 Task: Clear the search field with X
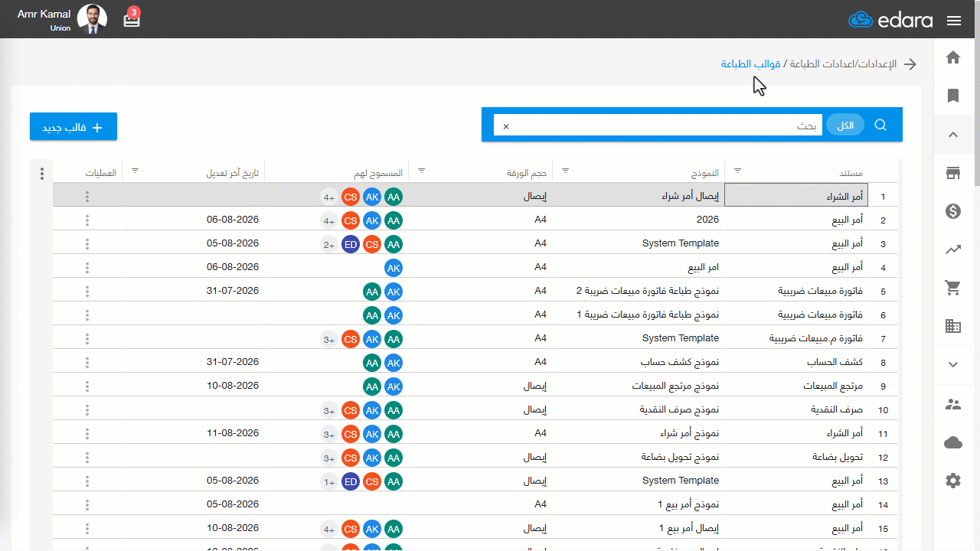[x=506, y=126]
